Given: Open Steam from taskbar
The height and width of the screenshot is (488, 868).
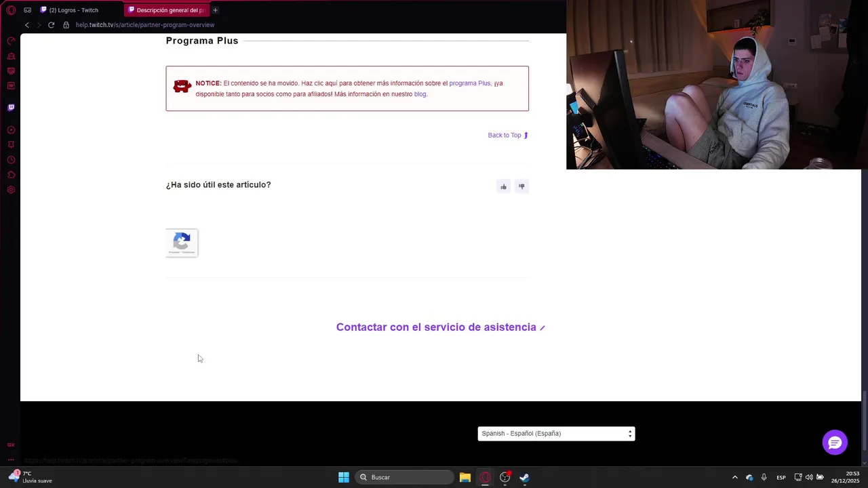Looking at the screenshot, I should [x=524, y=477].
